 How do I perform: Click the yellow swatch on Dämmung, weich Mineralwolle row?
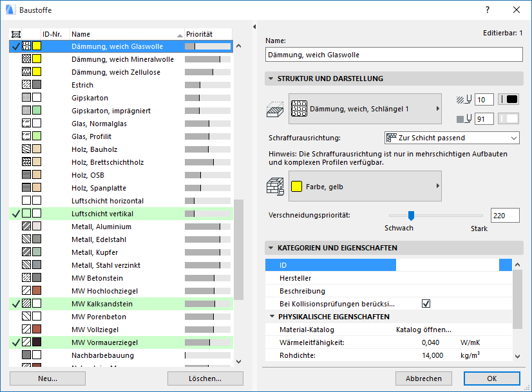(x=37, y=59)
